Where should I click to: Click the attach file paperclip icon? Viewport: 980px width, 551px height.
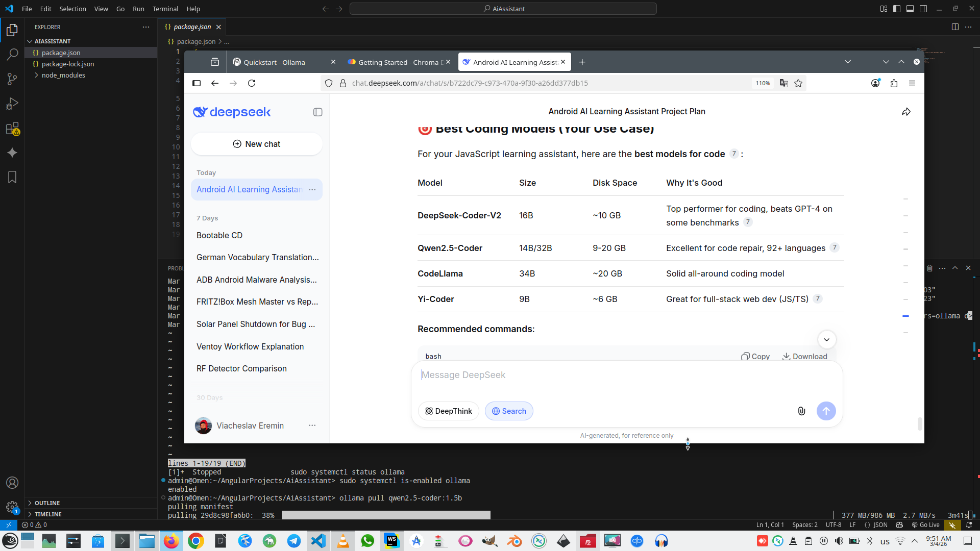[801, 411]
